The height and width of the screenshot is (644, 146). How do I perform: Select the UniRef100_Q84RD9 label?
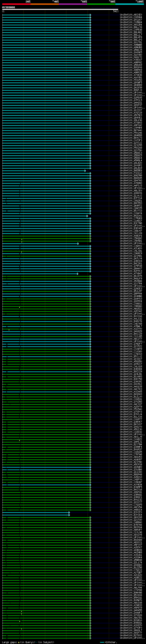coord(131,85)
